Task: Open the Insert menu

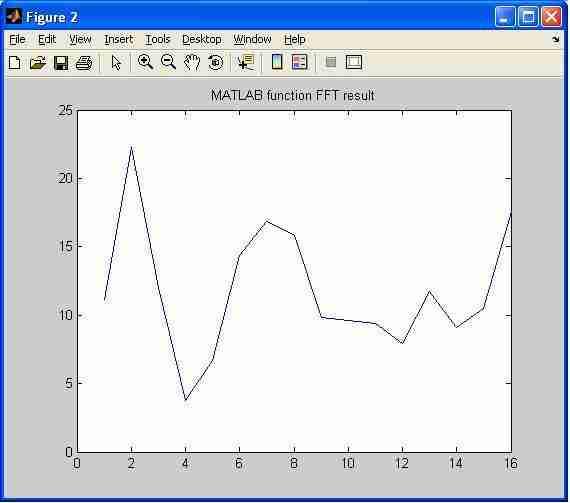Action: pyautogui.click(x=119, y=39)
